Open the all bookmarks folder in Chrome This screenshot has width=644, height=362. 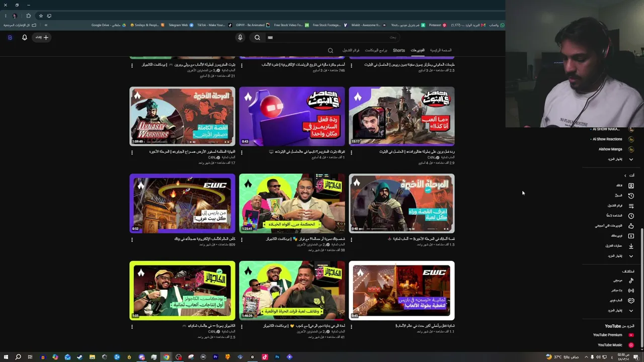[20, 25]
